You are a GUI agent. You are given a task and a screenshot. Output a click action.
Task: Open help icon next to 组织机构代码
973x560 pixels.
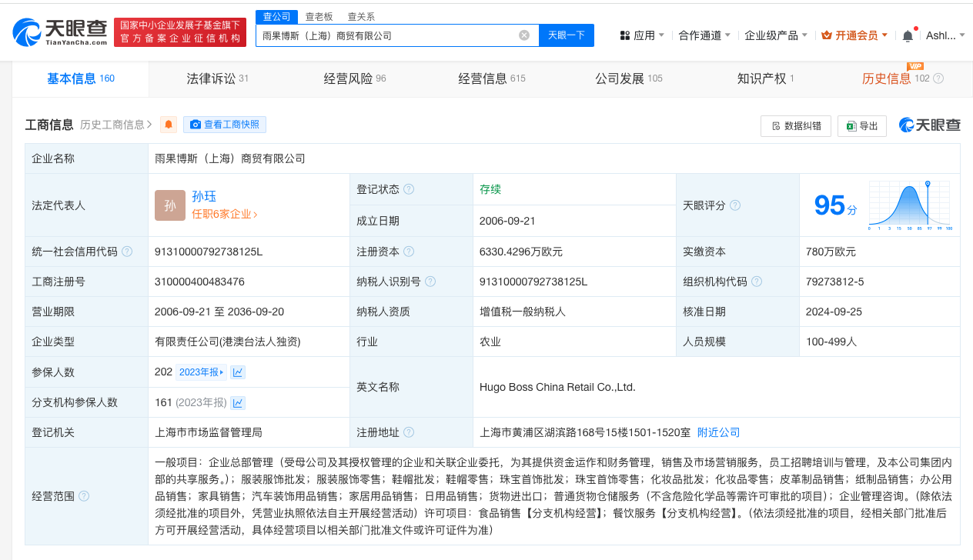[757, 282]
